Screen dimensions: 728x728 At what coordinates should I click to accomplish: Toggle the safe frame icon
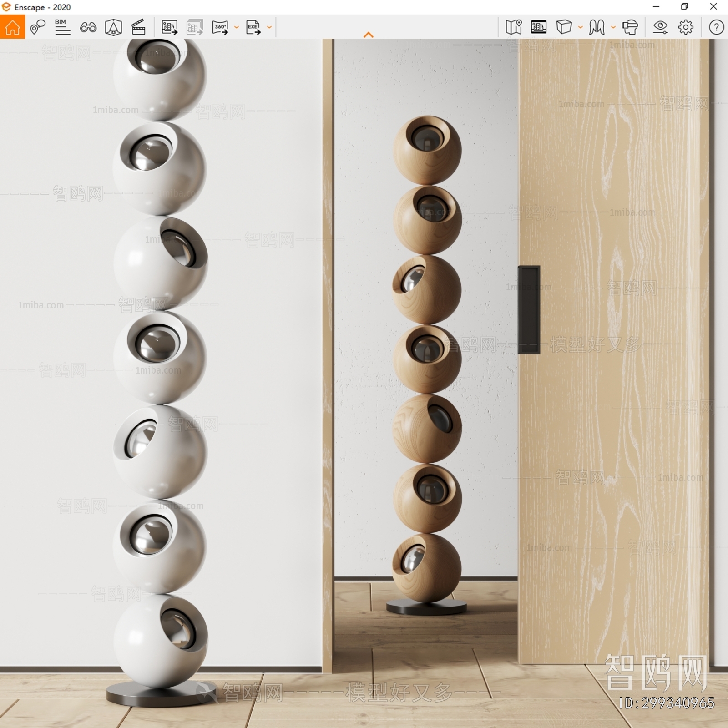113,27
